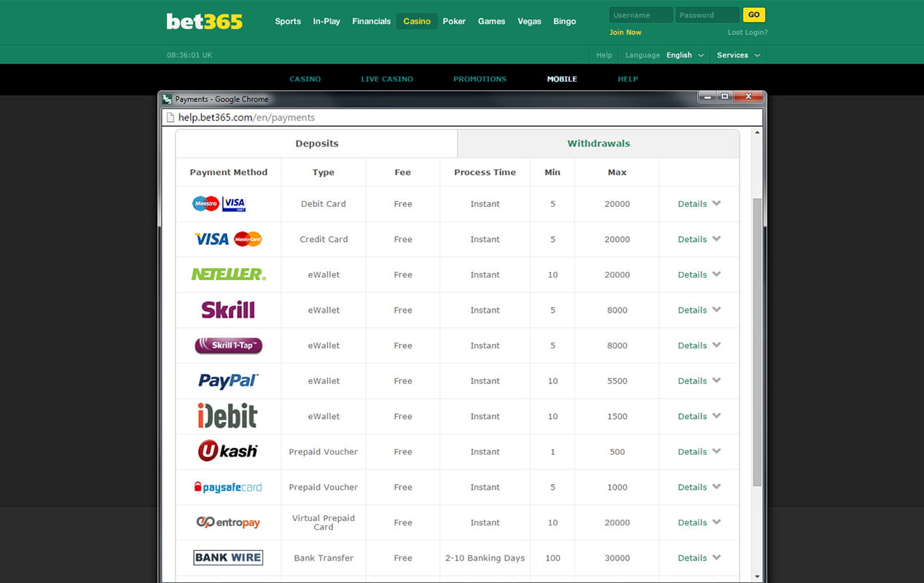924x583 pixels.
Task: Expand Details for entropay row
Action: [x=699, y=523]
